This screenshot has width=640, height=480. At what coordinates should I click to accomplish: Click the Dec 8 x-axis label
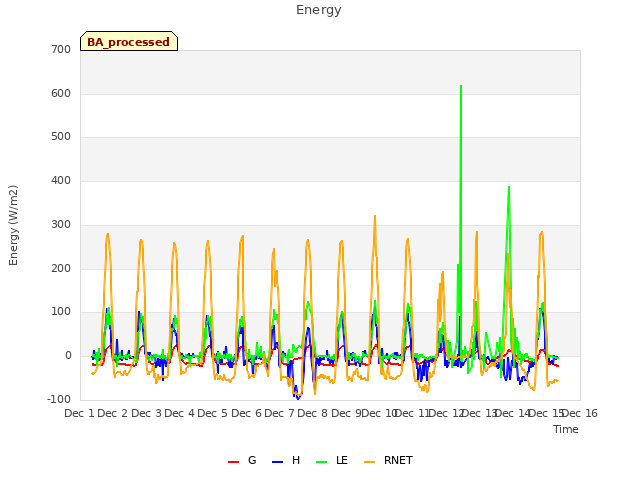click(313, 413)
